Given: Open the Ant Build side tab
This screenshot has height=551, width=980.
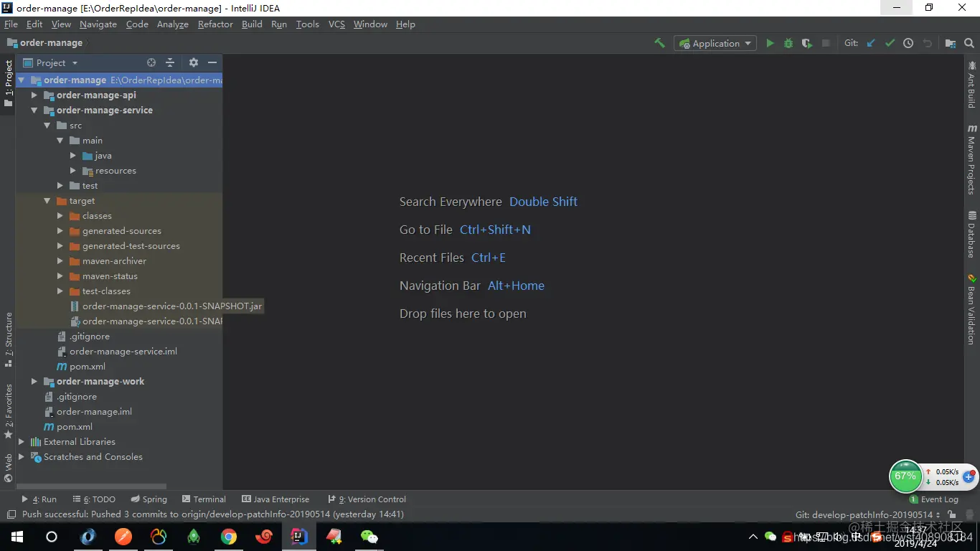Looking at the screenshot, I should point(971,85).
